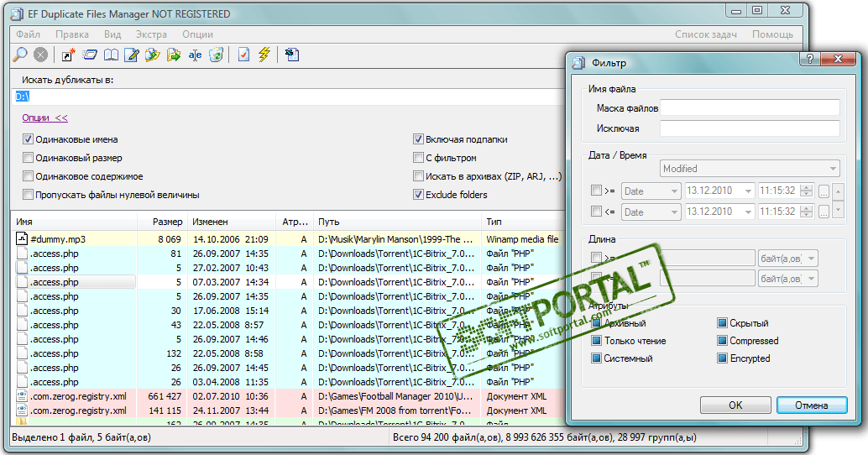Viewport: 868px width, 455px height.
Task: Start search with the magnifier icon
Action: [20, 55]
